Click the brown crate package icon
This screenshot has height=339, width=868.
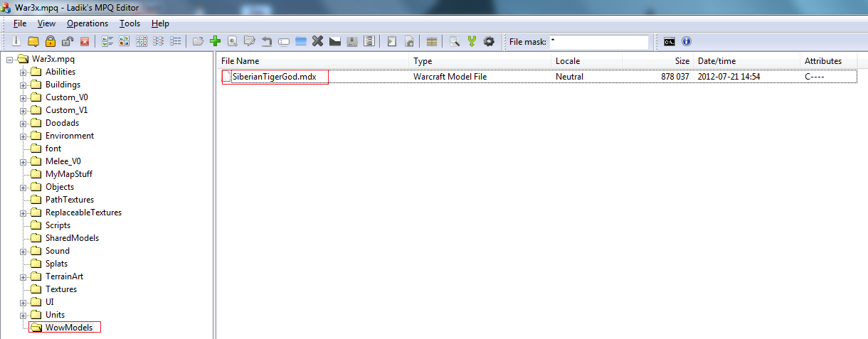[x=432, y=42]
